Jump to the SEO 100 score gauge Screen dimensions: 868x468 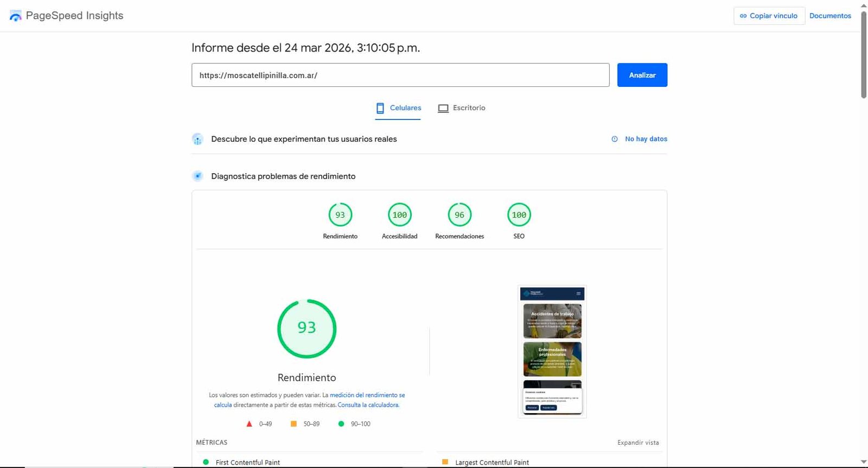click(x=519, y=221)
